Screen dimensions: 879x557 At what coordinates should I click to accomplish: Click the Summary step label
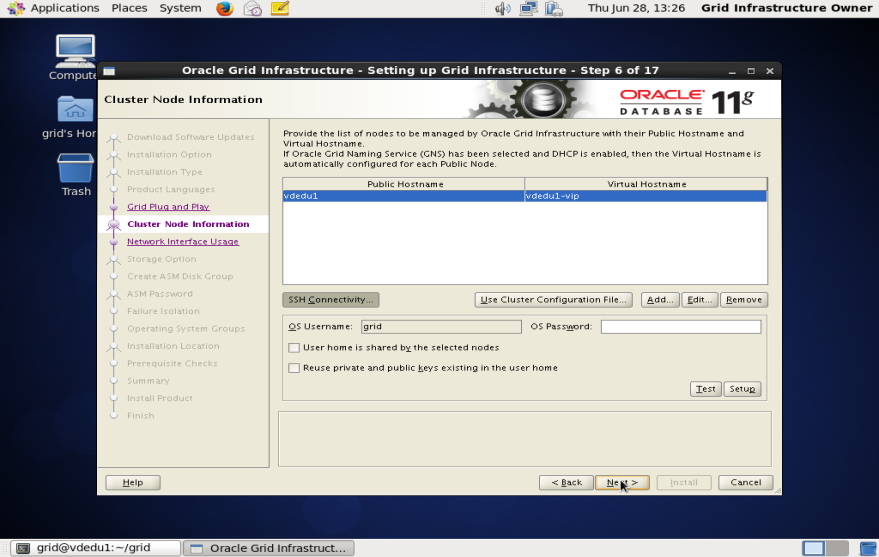pyautogui.click(x=148, y=380)
